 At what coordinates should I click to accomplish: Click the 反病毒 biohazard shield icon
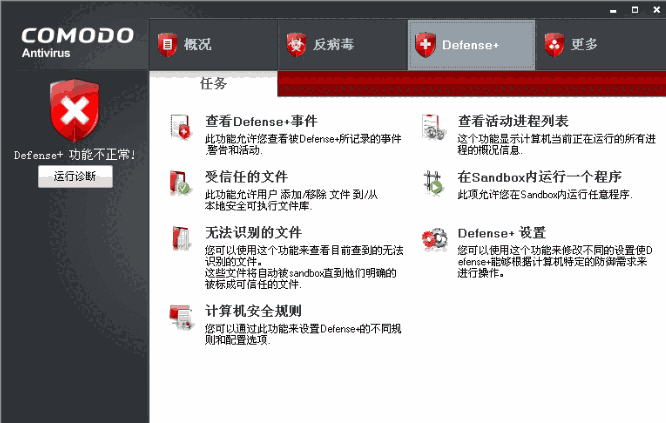296,45
